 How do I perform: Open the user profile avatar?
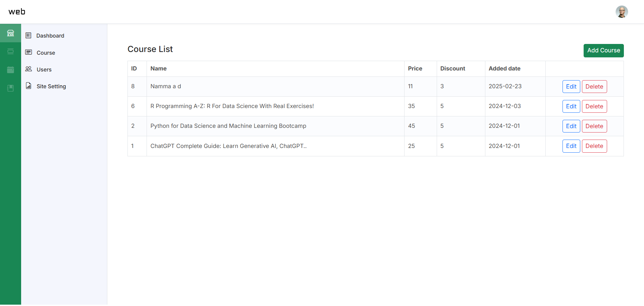pyautogui.click(x=622, y=12)
